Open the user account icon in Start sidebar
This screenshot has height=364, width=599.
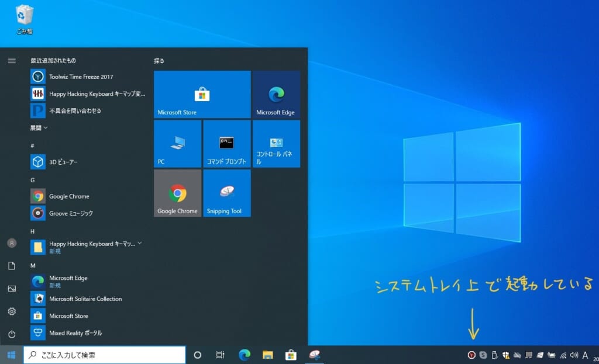12,243
